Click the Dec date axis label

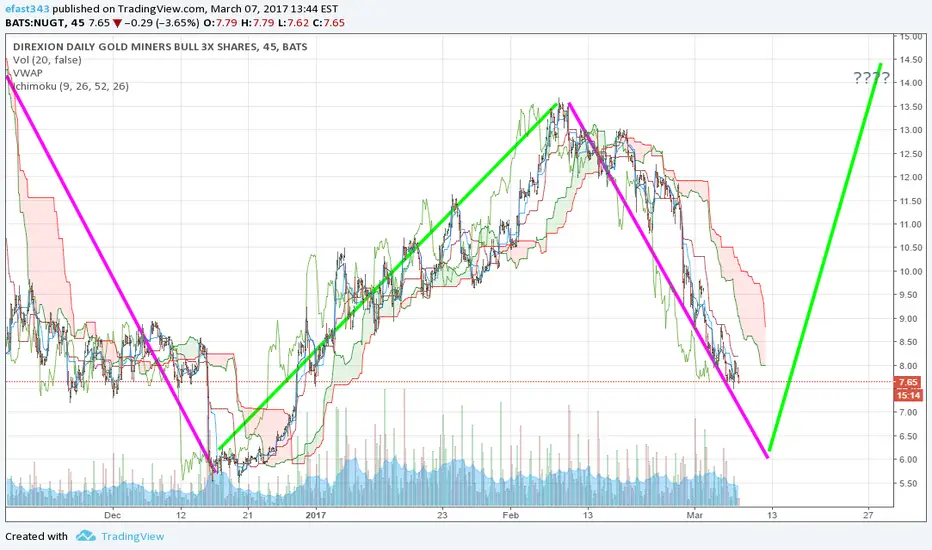point(112,515)
